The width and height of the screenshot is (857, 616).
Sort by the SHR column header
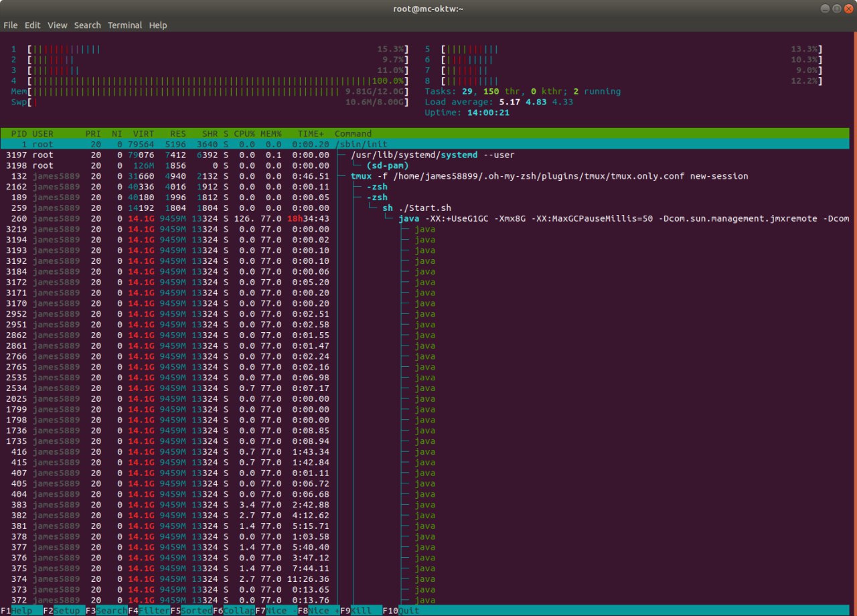210,134
